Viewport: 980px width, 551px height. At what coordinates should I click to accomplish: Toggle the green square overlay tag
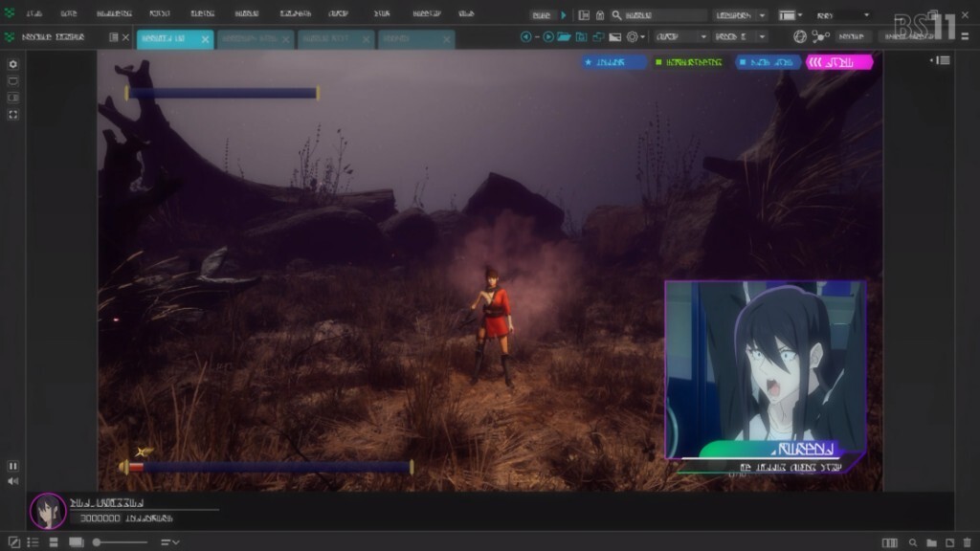click(687, 62)
